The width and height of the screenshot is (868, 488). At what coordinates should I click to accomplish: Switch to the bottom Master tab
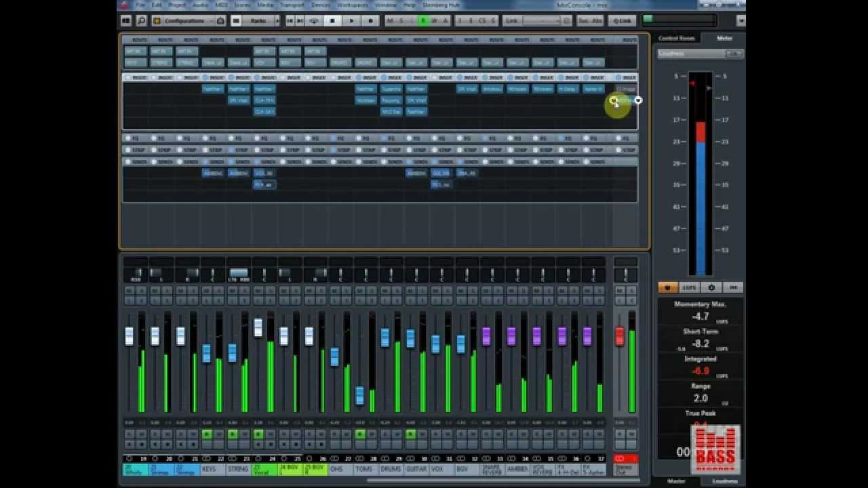tap(676, 481)
